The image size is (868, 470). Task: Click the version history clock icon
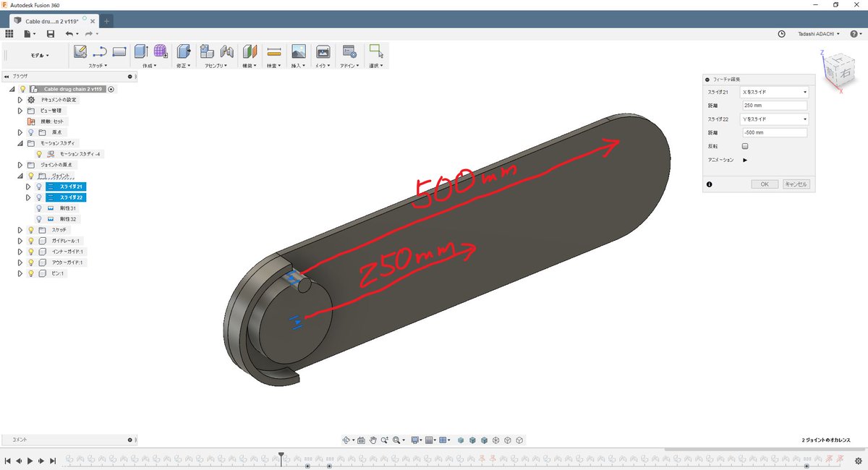(780, 34)
